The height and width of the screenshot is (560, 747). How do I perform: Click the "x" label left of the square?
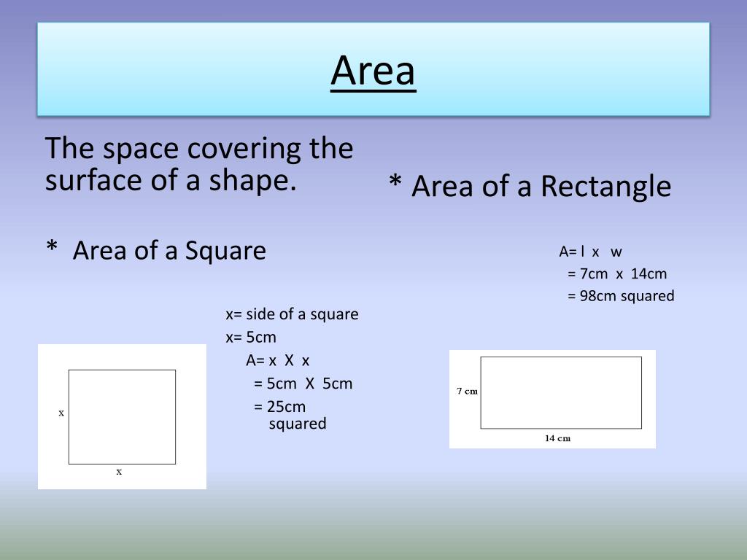61,413
